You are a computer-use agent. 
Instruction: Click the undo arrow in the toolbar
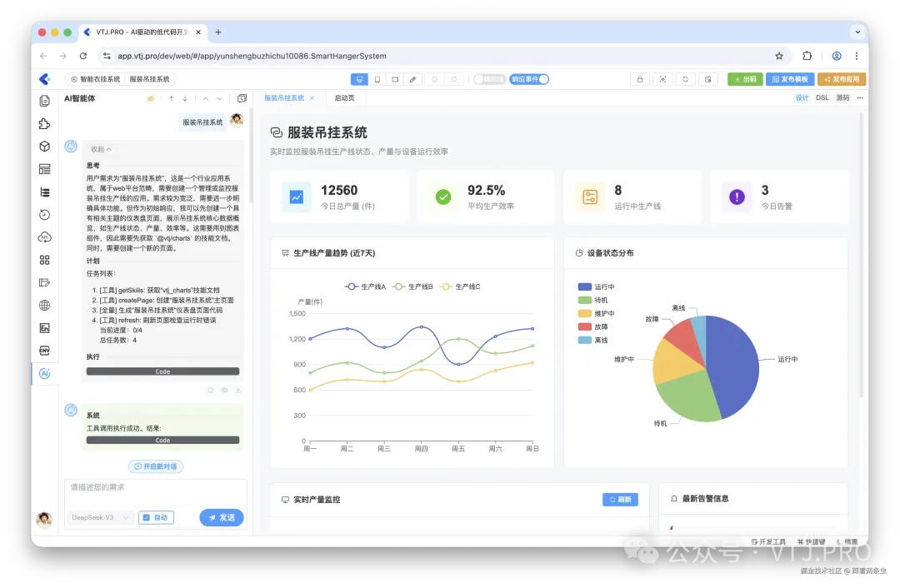(x=433, y=79)
